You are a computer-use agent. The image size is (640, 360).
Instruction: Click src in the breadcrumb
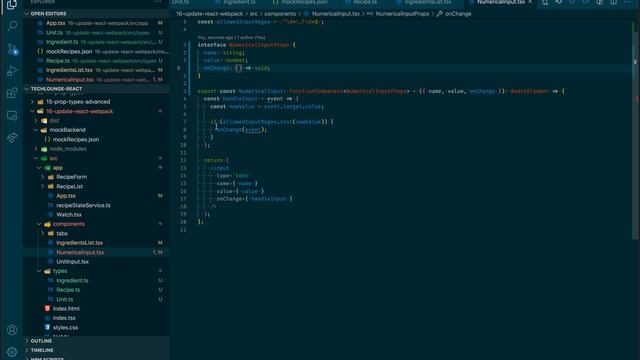(253, 14)
